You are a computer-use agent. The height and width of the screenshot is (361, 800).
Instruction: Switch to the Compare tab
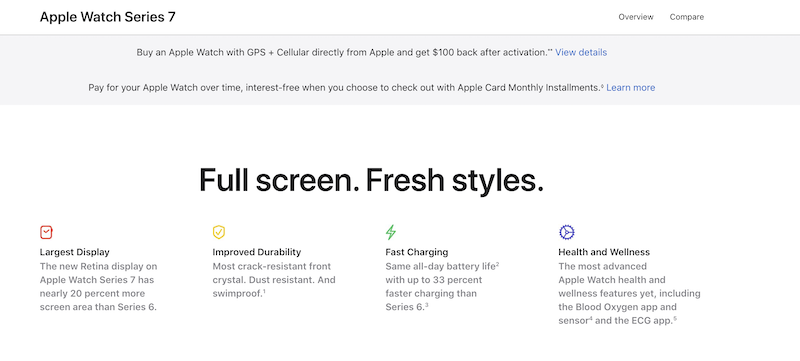tap(687, 17)
